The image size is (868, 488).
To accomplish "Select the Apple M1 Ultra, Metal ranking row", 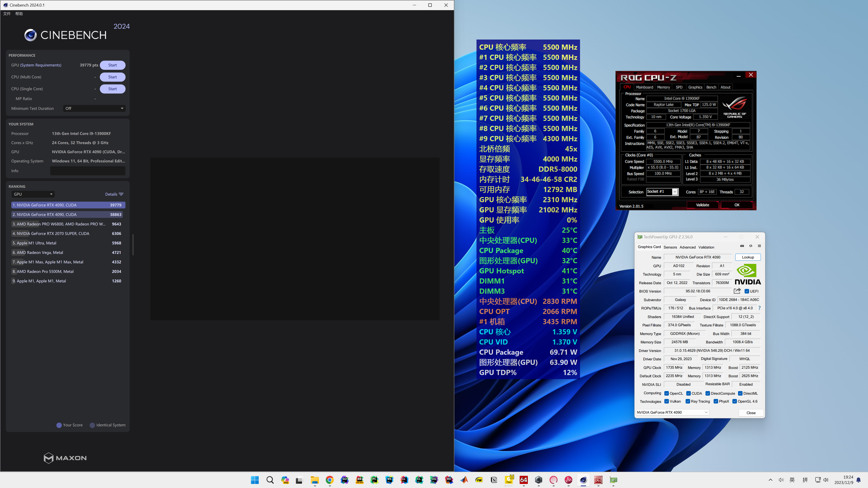I will point(68,243).
